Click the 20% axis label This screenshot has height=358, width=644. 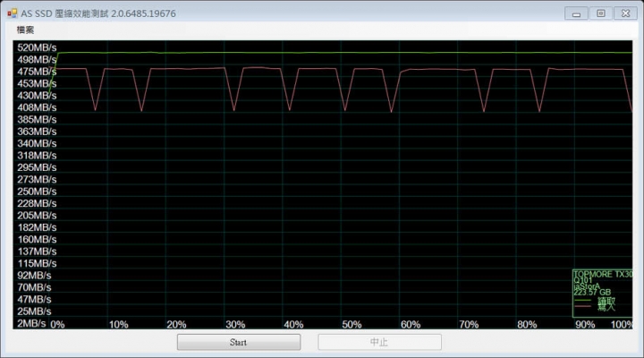[176, 324]
